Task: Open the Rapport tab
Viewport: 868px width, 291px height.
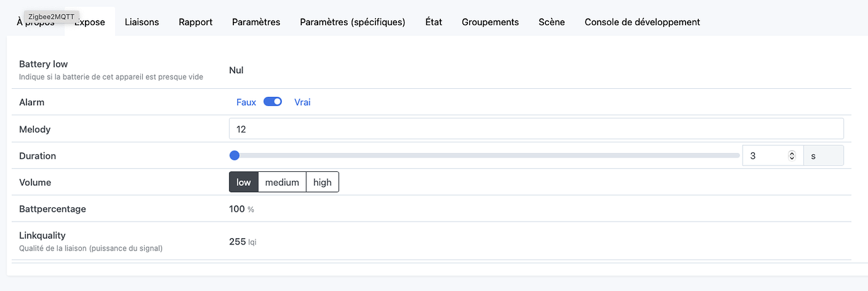Action: [x=196, y=21]
